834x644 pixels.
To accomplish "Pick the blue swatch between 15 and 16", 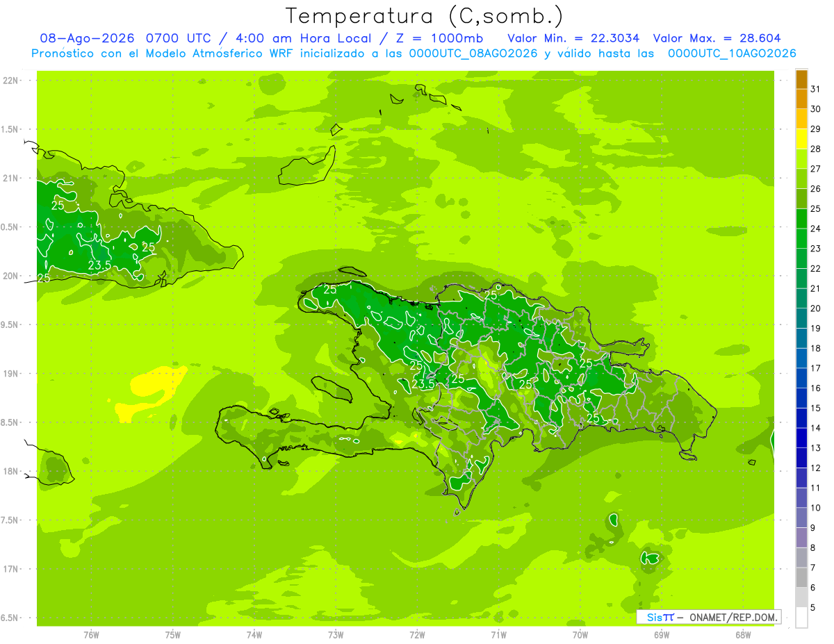I will [x=801, y=398].
